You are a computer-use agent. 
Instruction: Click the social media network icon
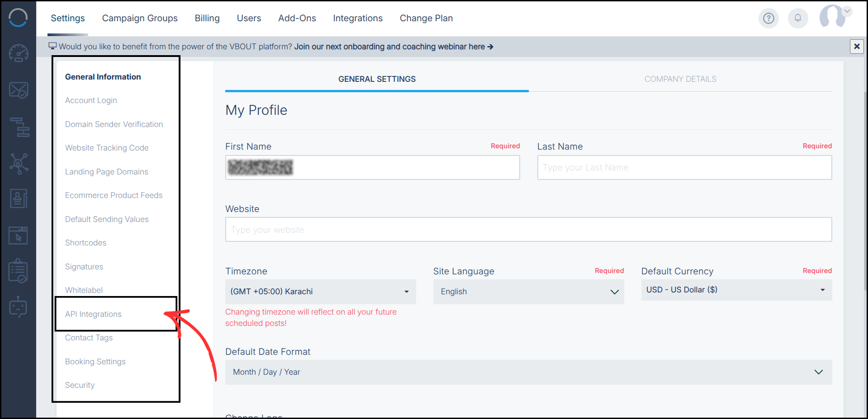tap(18, 164)
